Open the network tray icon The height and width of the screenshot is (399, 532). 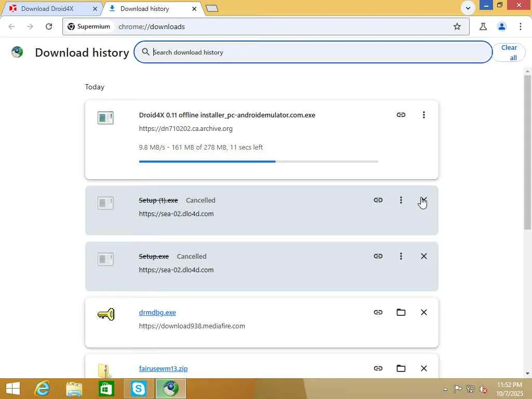click(x=470, y=389)
